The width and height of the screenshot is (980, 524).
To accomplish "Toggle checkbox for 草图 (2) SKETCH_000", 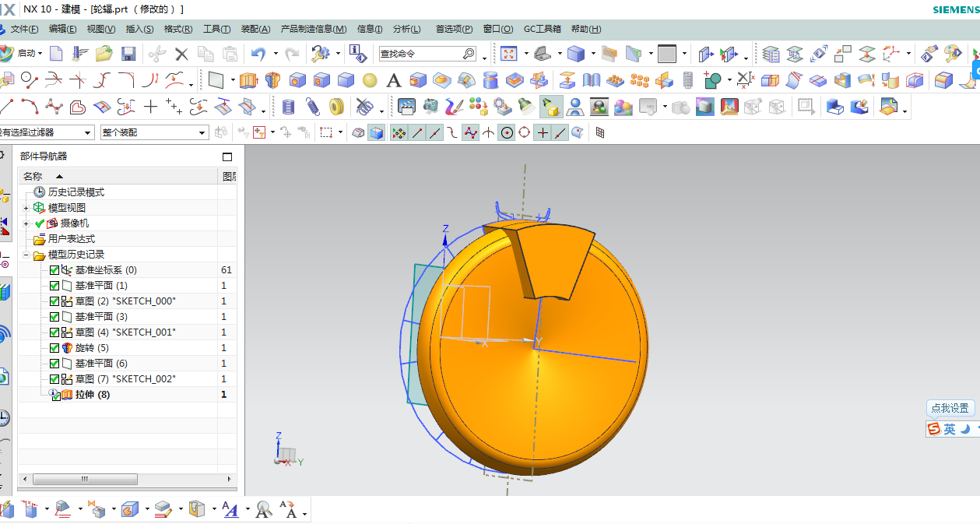I will tap(54, 301).
